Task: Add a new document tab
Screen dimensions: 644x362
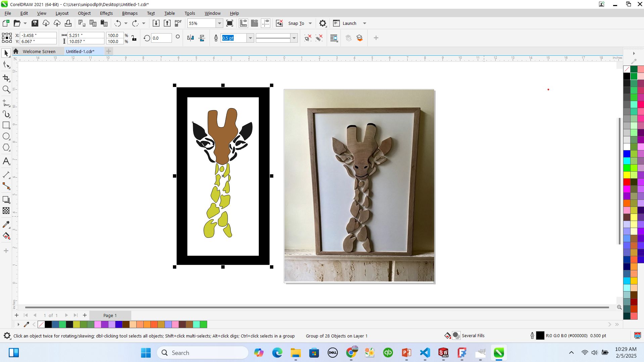Action: tap(108, 51)
